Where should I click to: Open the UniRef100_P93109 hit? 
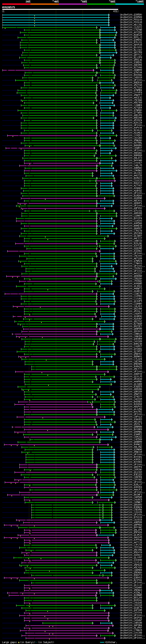(x=131, y=20)
